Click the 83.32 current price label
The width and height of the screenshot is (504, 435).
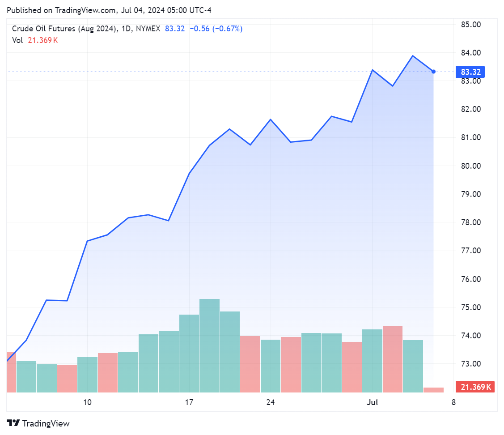[470, 72]
